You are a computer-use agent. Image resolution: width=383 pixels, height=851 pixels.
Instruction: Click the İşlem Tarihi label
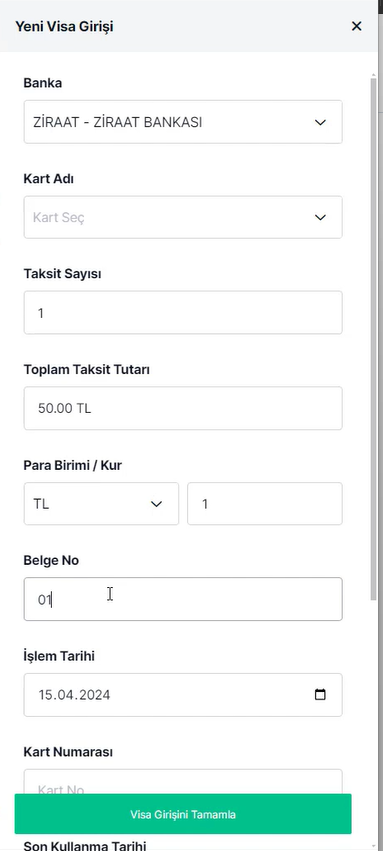tap(59, 656)
